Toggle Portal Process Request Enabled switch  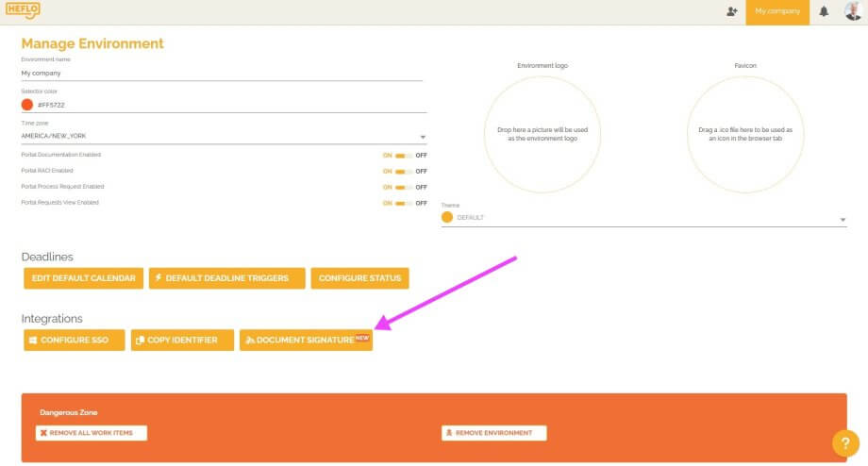click(404, 187)
